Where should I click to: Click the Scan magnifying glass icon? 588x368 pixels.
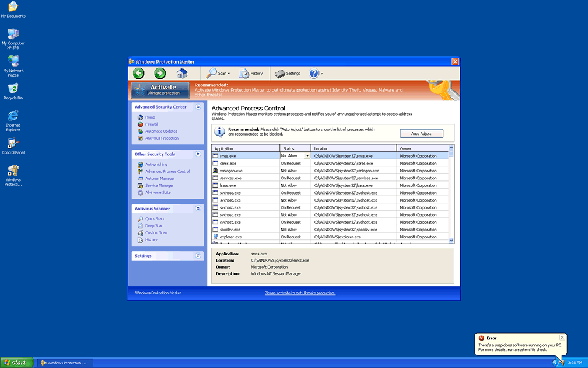point(213,73)
